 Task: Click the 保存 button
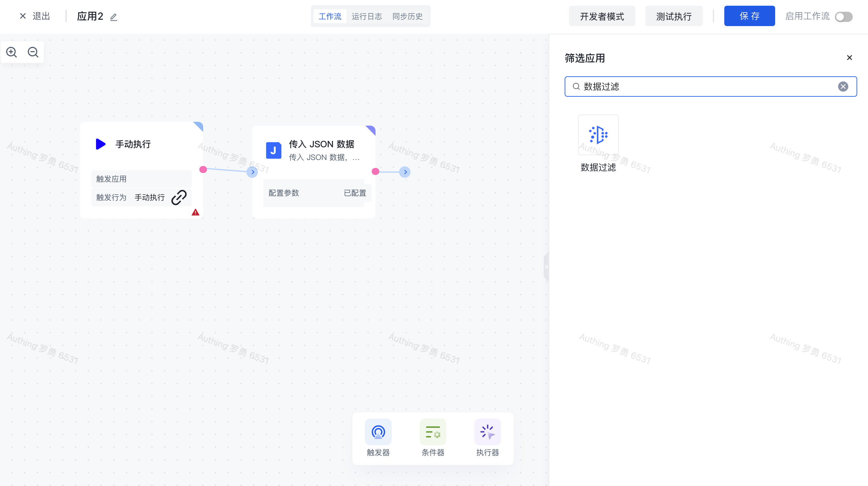point(749,16)
